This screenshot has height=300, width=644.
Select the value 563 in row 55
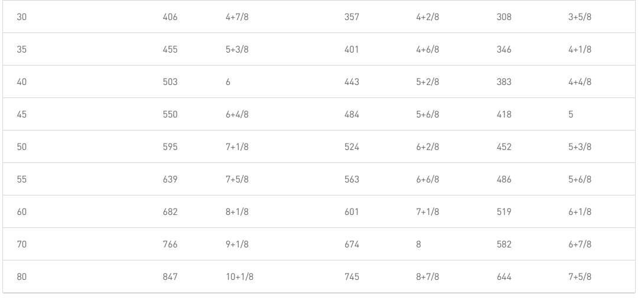[x=352, y=180]
